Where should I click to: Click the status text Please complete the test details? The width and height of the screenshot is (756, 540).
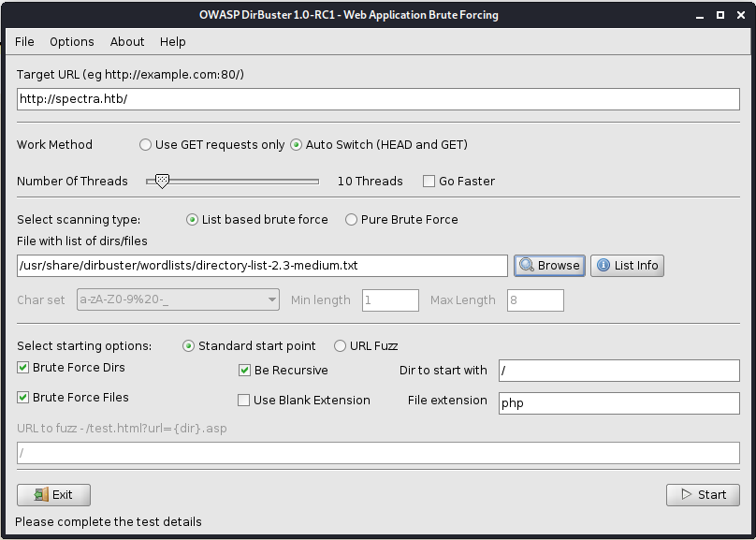point(109,522)
